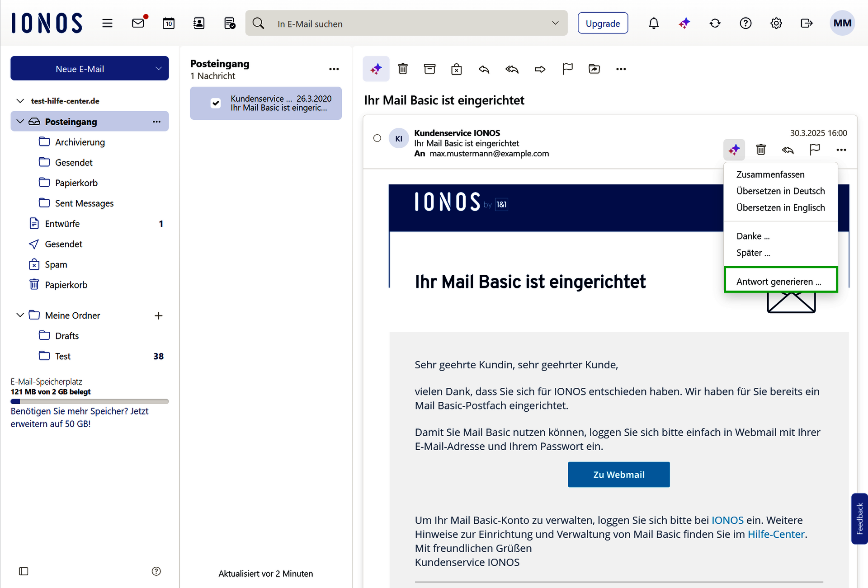Click the AI sparkle button in mail toolbar
This screenshot has height=588, width=868.
click(x=376, y=69)
